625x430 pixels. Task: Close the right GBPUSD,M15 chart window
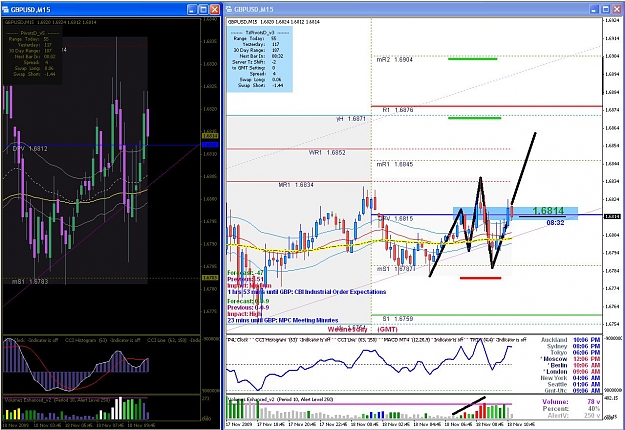click(617, 10)
